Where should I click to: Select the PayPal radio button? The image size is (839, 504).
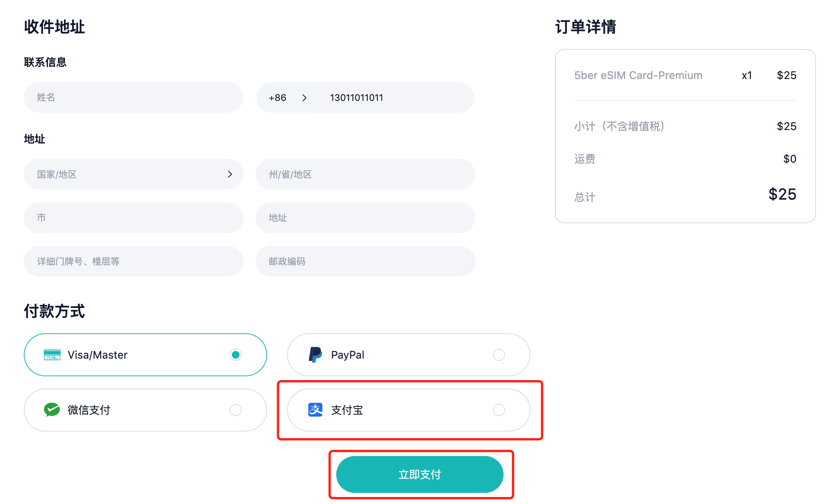(499, 355)
